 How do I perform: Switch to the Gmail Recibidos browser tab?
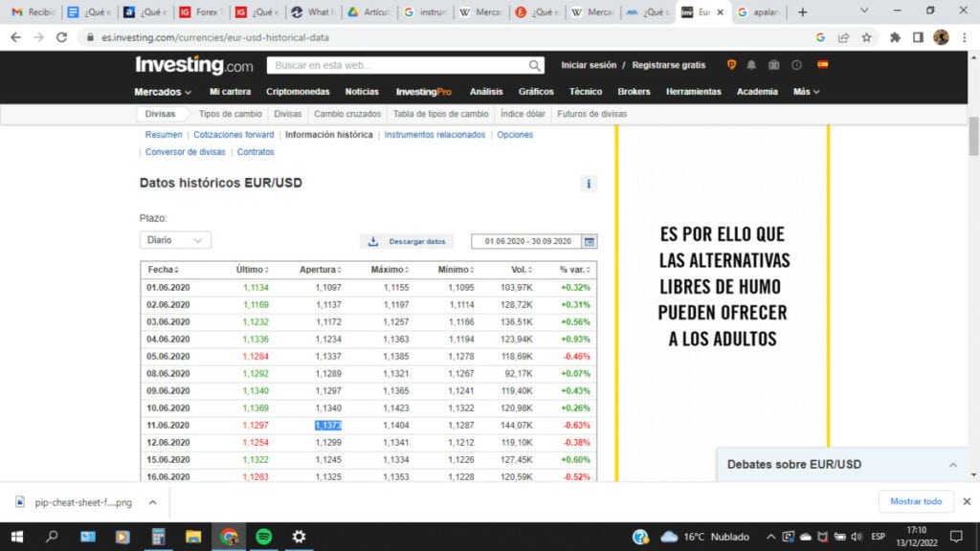point(33,11)
